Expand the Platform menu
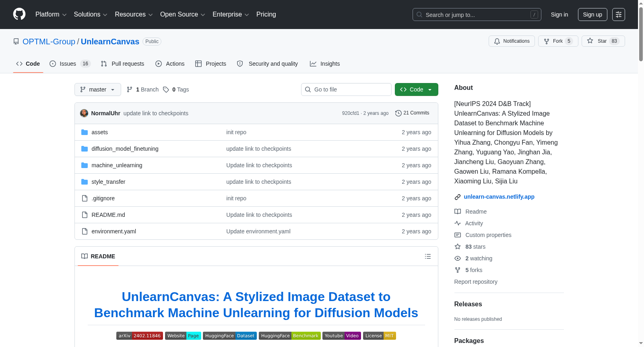The height and width of the screenshot is (347, 644). (x=51, y=15)
